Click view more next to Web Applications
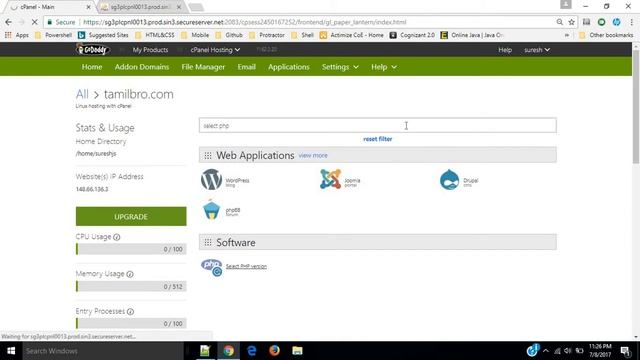The image size is (640, 360). click(x=313, y=156)
